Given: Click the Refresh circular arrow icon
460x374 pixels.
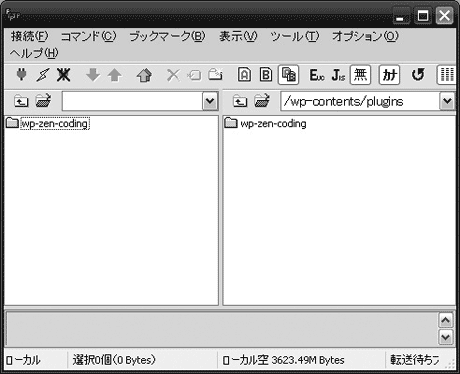Looking at the screenshot, I should point(418,75).
